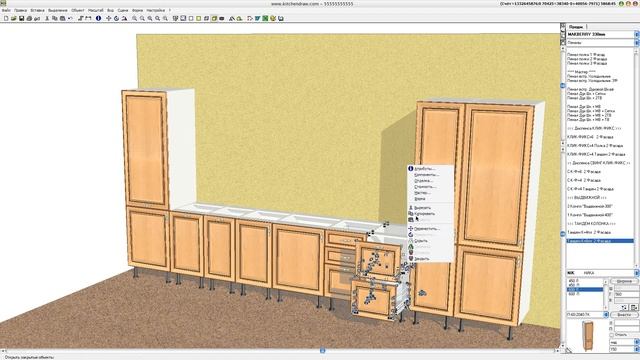The image size is (640, 360).
Task: Expand the dropdown left of Внести button
Action: pyautogui.click(x=605, y=315)
